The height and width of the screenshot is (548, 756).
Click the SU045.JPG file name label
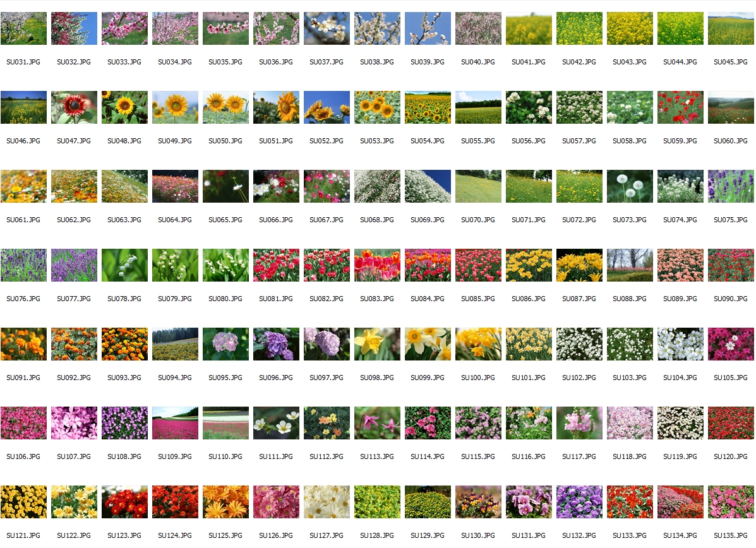click(x=731, y=63)
